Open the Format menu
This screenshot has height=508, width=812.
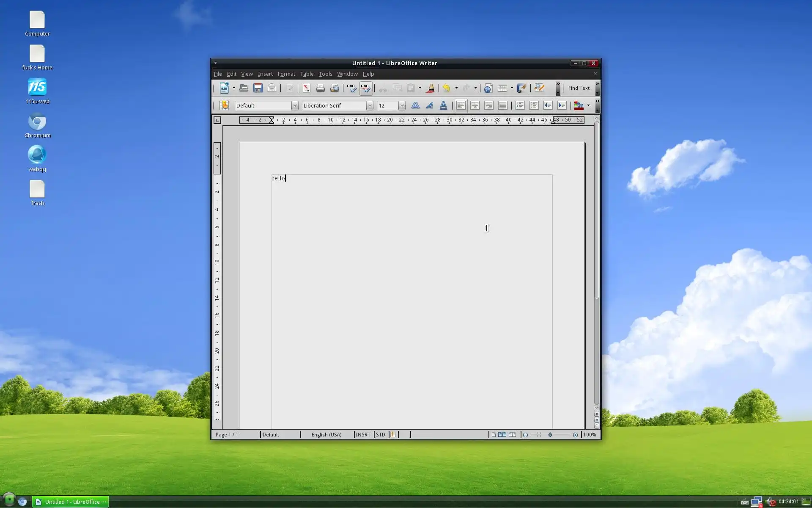[286, 74]
